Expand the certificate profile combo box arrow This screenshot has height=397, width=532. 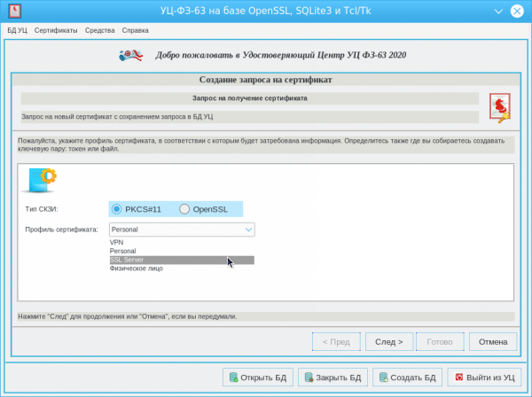coord(248,230)
